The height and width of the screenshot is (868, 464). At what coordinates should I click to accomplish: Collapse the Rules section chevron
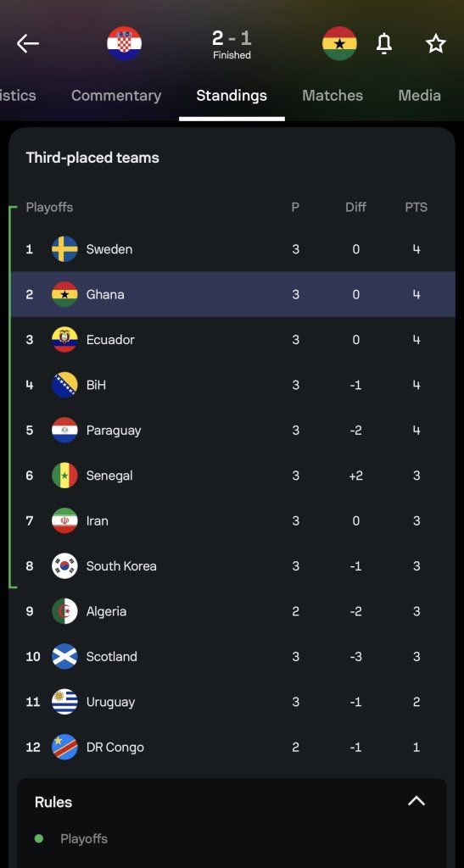(x=416, y=800)
